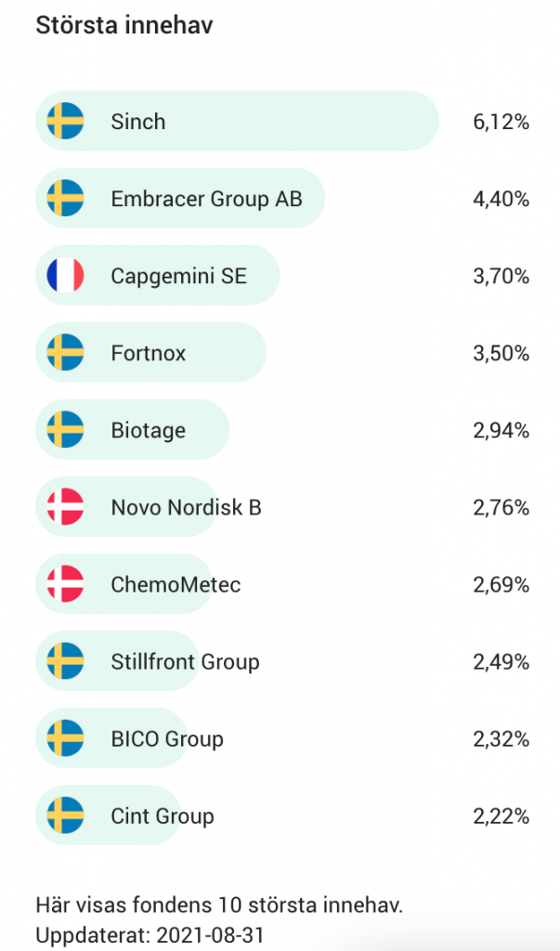Click the Danish flag next to Novo Nordisk B

pyautogui.click(x=65, y=507)
